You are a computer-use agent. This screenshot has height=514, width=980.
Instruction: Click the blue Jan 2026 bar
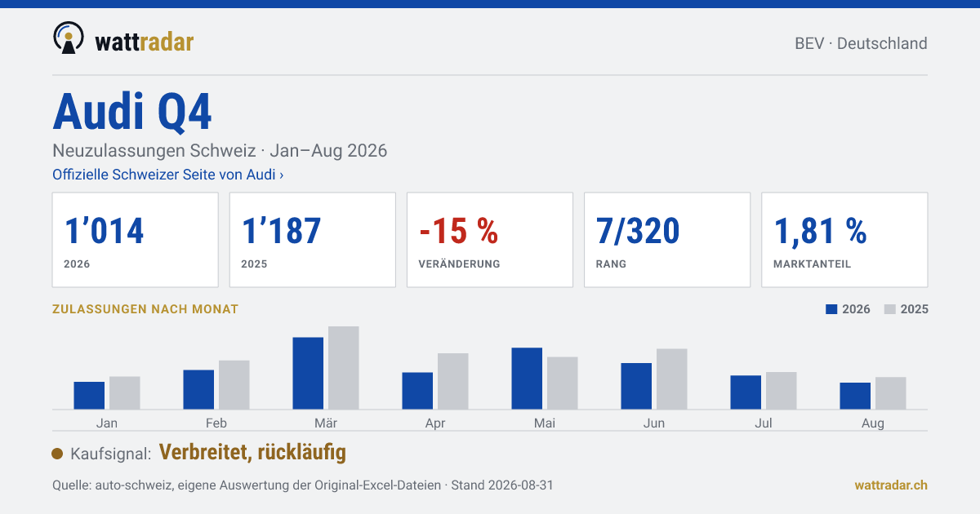[x=89, y=395]
